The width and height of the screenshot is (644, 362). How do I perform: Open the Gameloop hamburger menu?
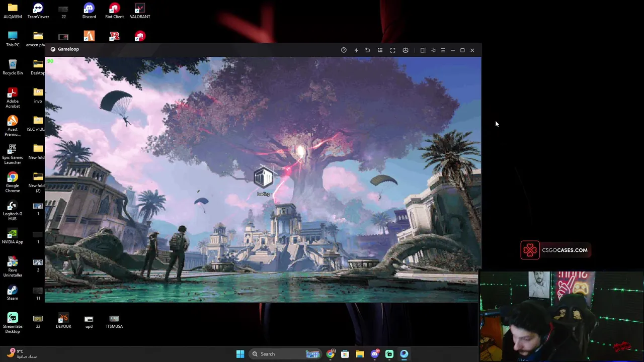pyautogui.click(x=443, y=50)
